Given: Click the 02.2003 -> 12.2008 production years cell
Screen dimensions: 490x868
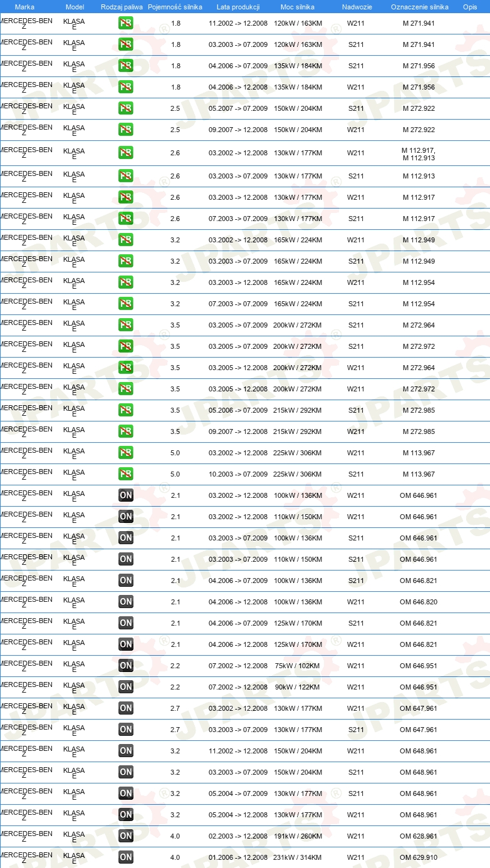Looking at the screenshot, I should coord(238,836).
